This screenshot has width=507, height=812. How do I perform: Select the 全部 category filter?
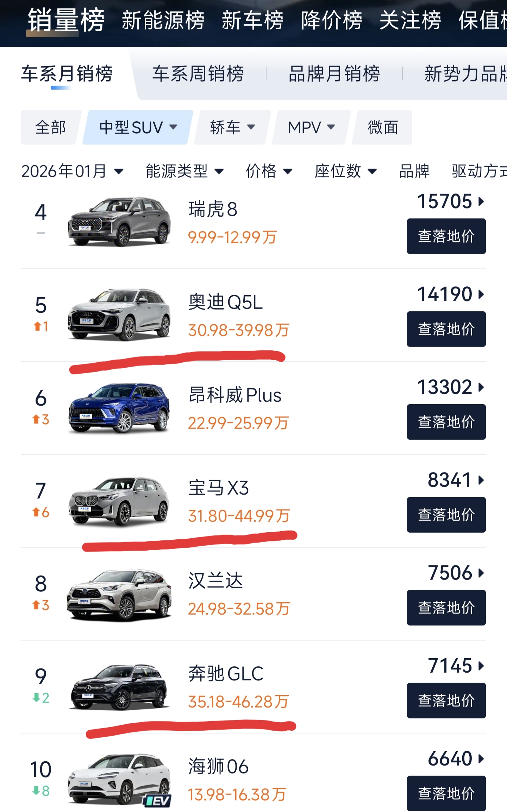point(50,127)
